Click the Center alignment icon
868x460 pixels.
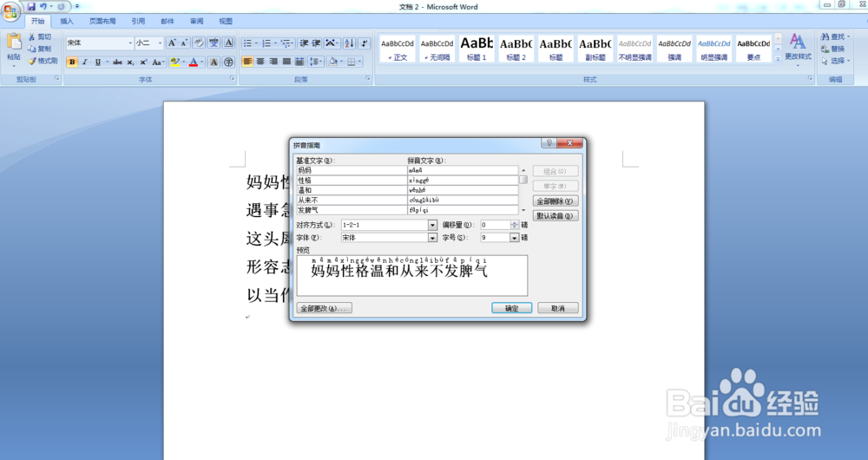point(260,62)
